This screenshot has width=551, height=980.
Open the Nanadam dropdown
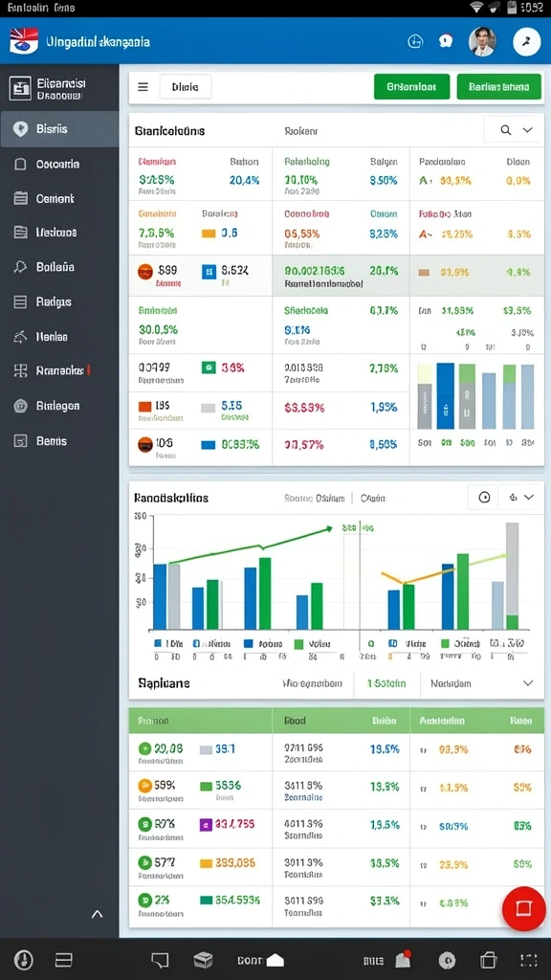(x=482, y=683)
